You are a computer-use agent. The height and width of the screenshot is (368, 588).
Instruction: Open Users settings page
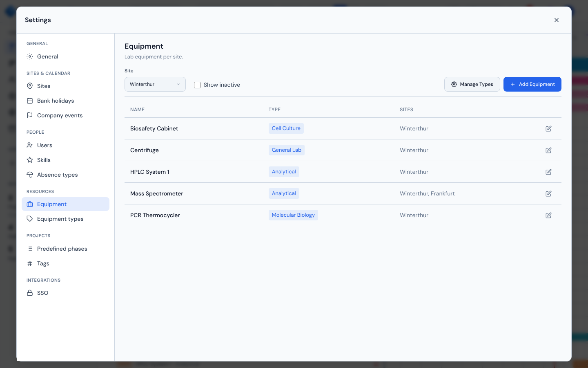65,145
